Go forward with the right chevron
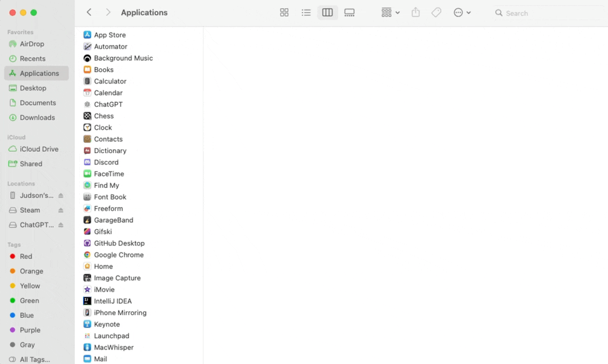 pos(108,13)
